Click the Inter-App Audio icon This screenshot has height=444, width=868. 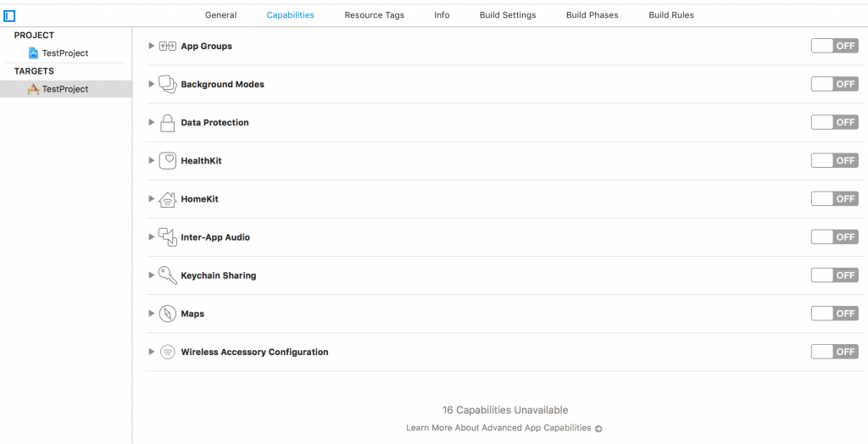(x=168, y=237)
